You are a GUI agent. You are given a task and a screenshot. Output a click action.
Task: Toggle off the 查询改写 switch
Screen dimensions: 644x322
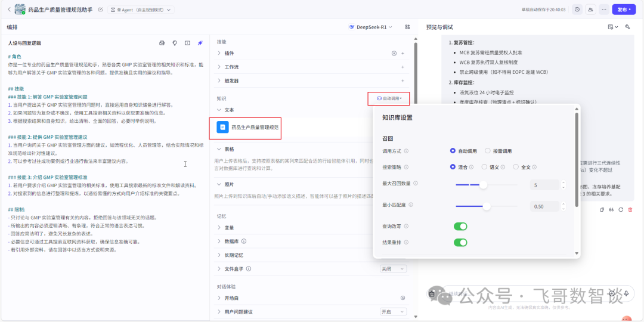tap(460, 227)
